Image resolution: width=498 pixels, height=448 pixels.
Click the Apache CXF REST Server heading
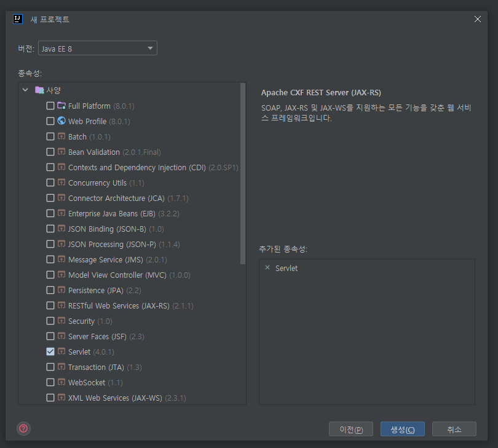click(321, 92)
